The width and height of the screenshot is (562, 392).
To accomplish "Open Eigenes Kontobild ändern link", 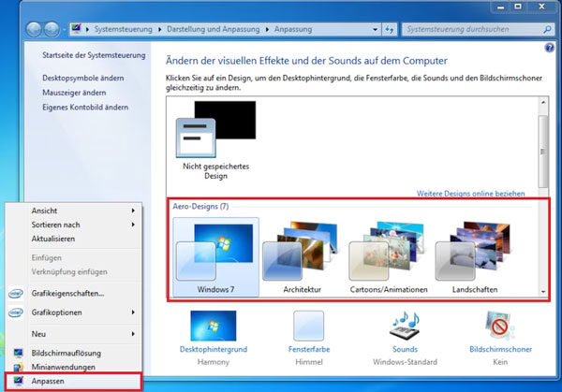I will point(85,108).
